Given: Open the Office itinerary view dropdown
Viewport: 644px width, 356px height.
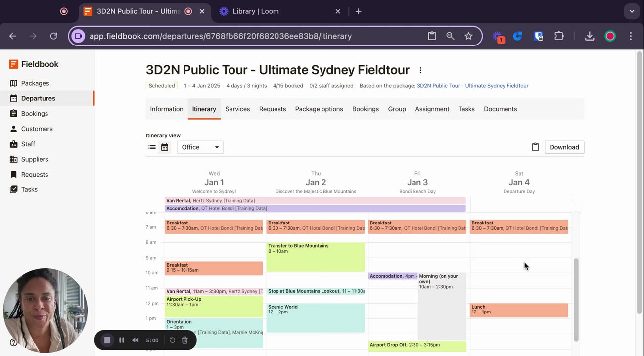Looking at the screenshot, I should click(x=200, y=147).
